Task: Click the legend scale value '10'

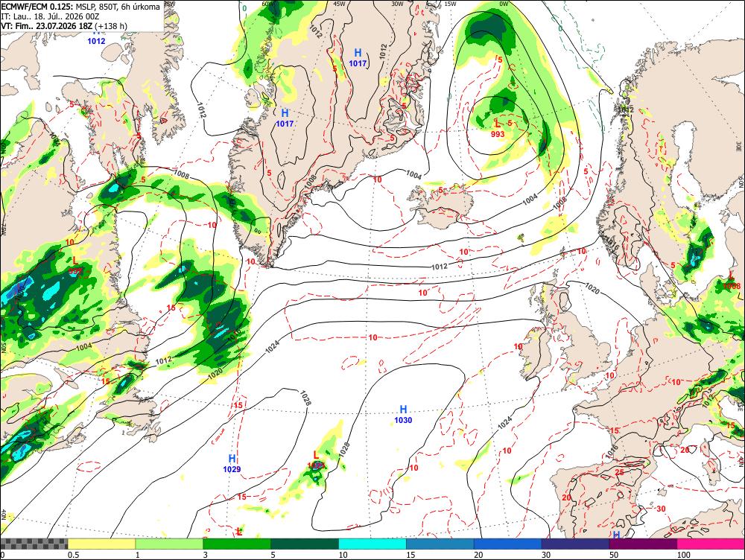Action: 343,555
